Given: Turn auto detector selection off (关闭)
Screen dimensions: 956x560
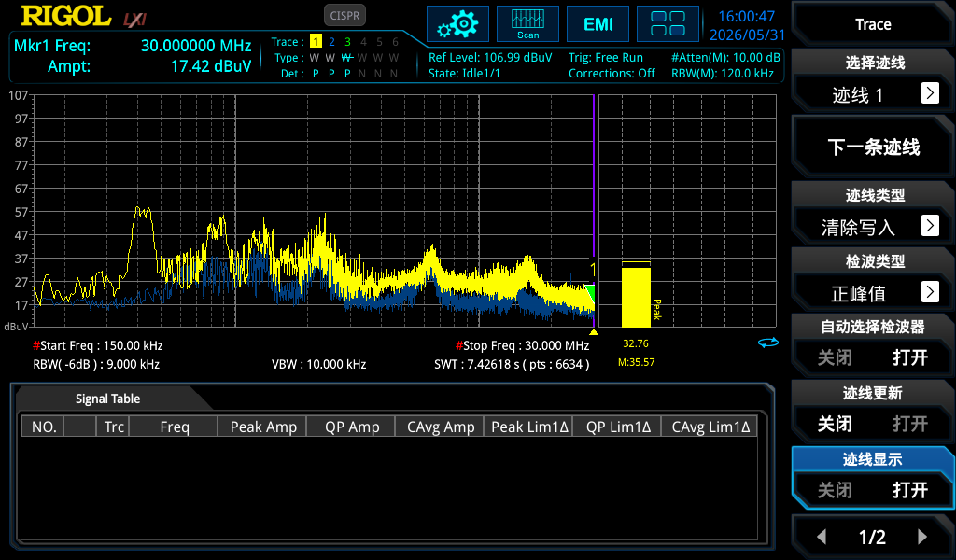Looking at the screenshot, I should click(835, 357).
